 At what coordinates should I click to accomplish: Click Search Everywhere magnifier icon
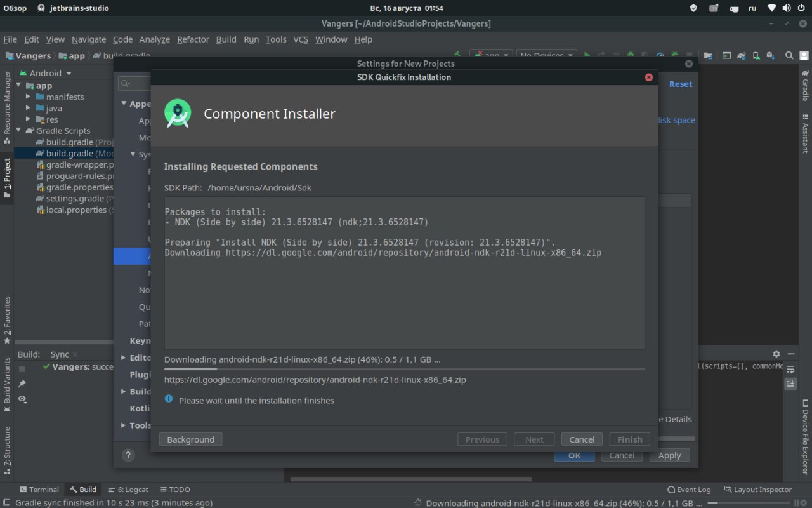789,55
